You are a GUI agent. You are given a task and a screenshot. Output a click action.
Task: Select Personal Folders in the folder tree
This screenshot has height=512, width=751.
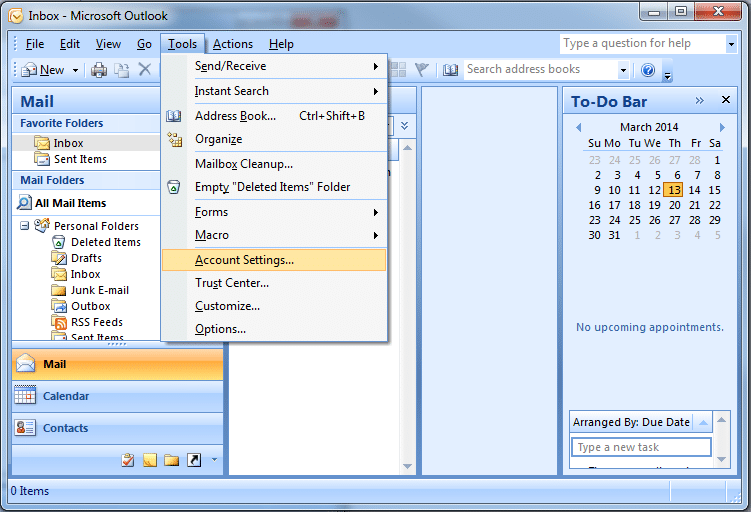[x=96, y=226]
